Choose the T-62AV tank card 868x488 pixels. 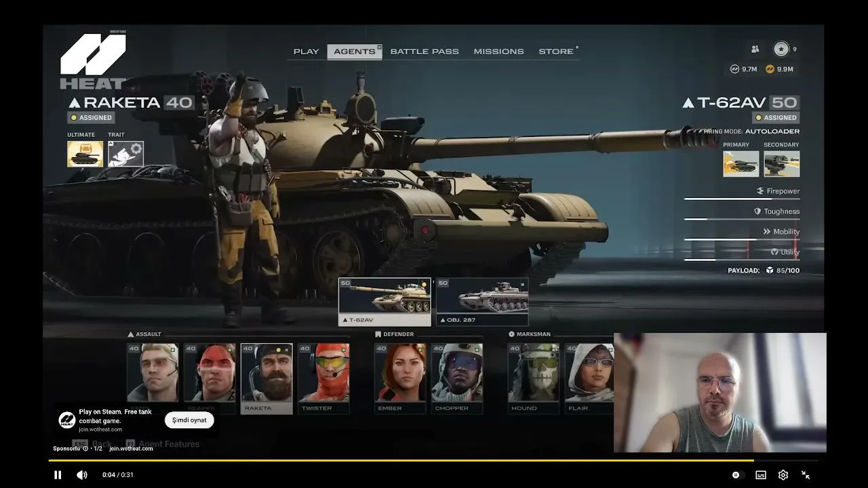(x=384, y=302)
